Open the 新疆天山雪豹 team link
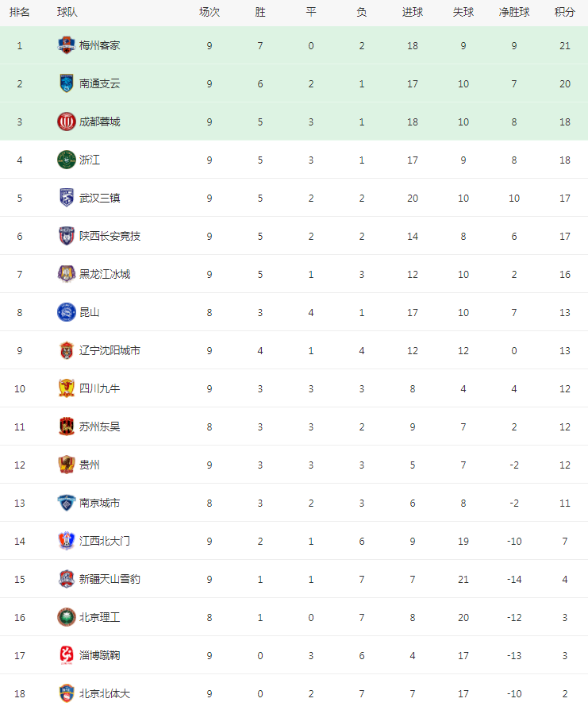This screenshot has width=588, height=710. (110, 579)
